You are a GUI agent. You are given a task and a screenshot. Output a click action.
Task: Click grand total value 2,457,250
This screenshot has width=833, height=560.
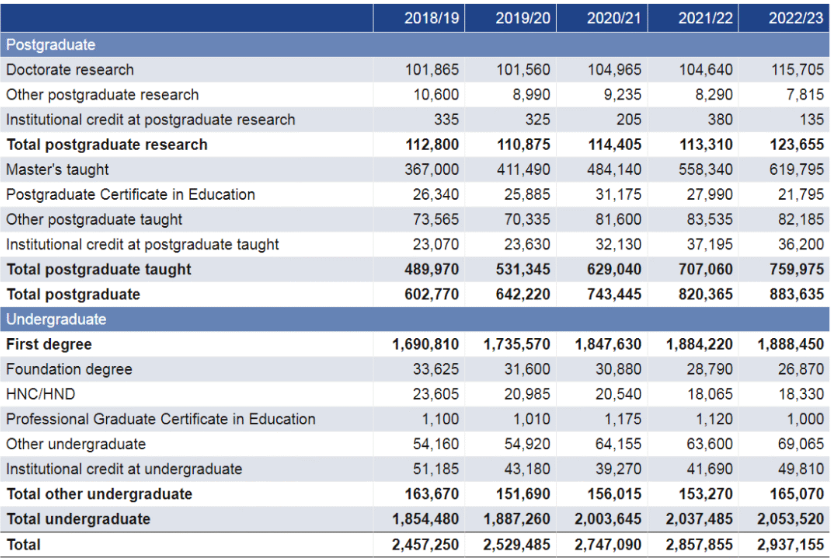click(426, 545)
